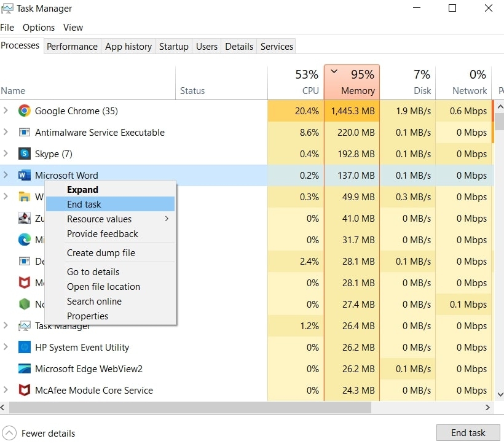Click the vertical scrollbar down arrow
The width and height of the screenshot is (504, 444).
500,394
